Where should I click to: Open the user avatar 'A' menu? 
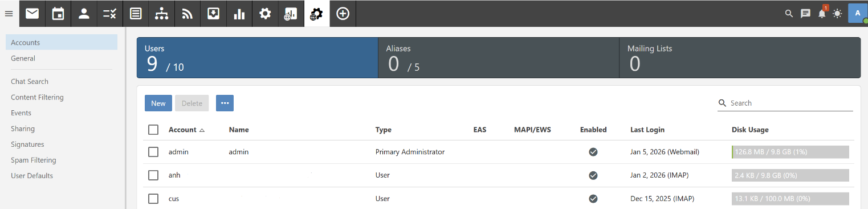858,14
